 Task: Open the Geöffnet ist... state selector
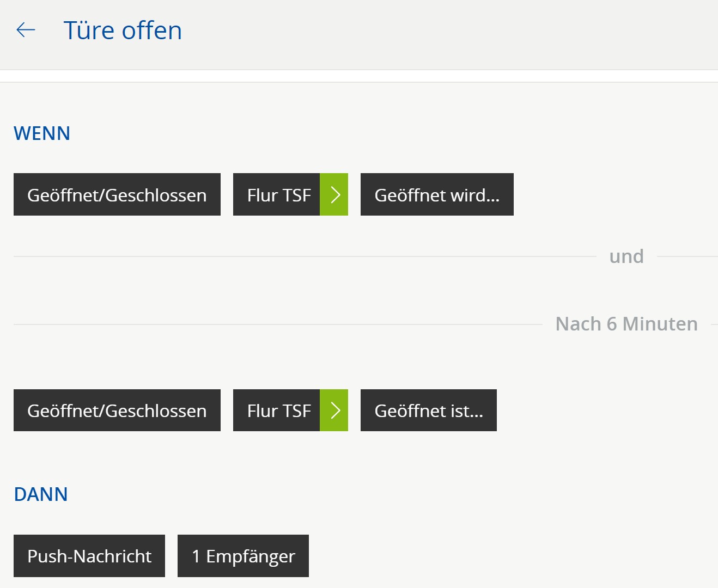429,411
